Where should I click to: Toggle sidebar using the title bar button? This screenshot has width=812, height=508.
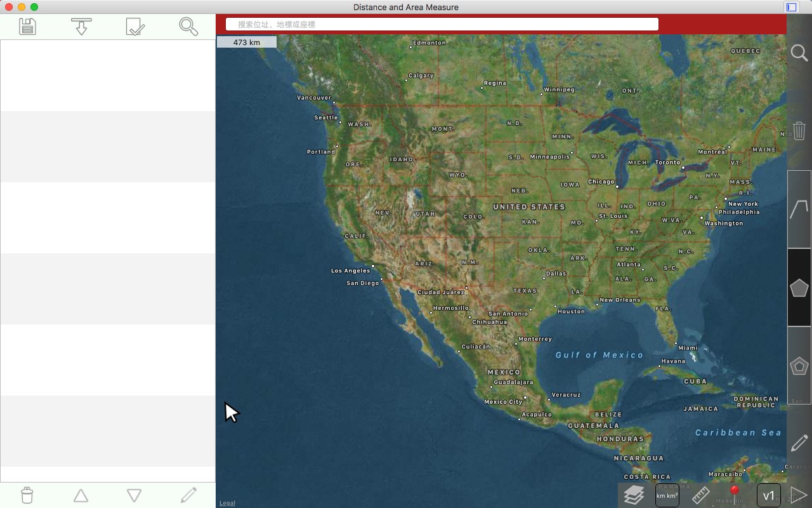(x=791, y=7)
